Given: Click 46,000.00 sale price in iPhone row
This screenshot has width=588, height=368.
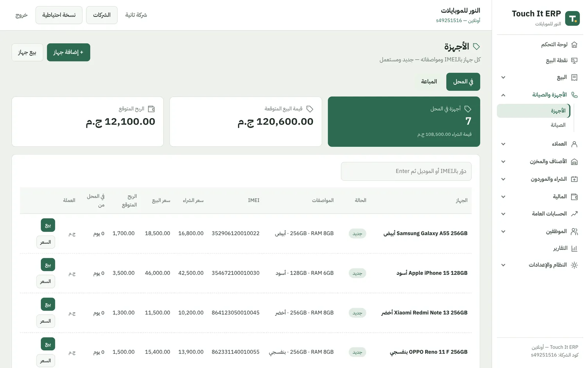Looking at the screenshot, I should (157, 273).
